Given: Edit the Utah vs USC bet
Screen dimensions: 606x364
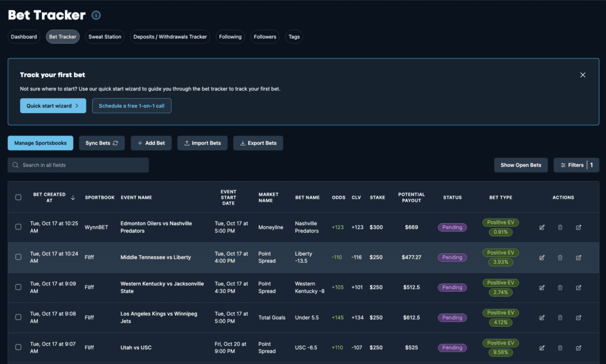Looking at the screenshot, I should tap(541, 348).
